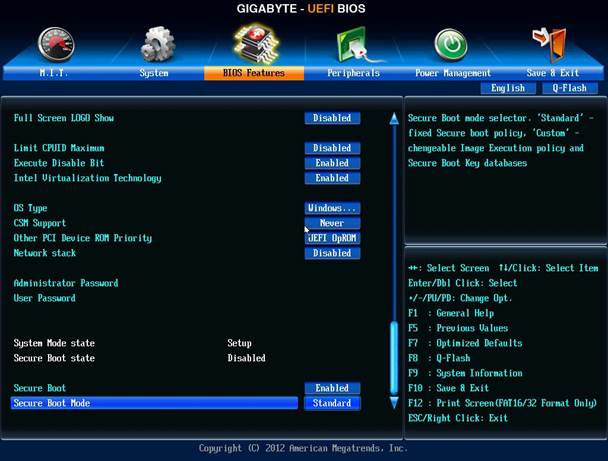Click the Peripherals icon

[353, 44]
